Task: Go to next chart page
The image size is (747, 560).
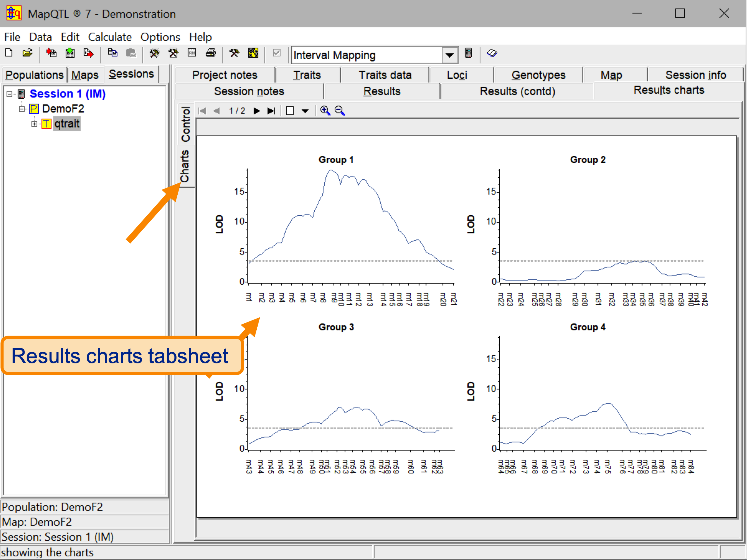Action: [x=257, y=111]
